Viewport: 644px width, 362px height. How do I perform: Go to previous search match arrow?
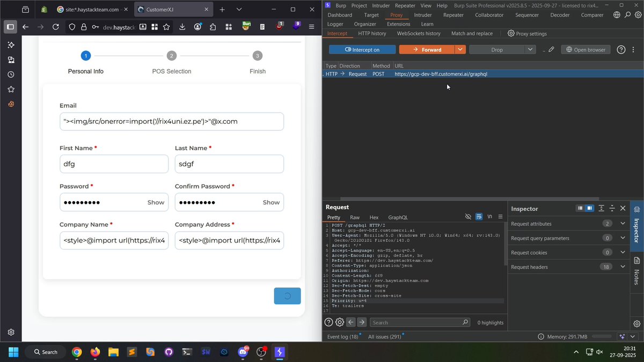[x=351, y=322]
